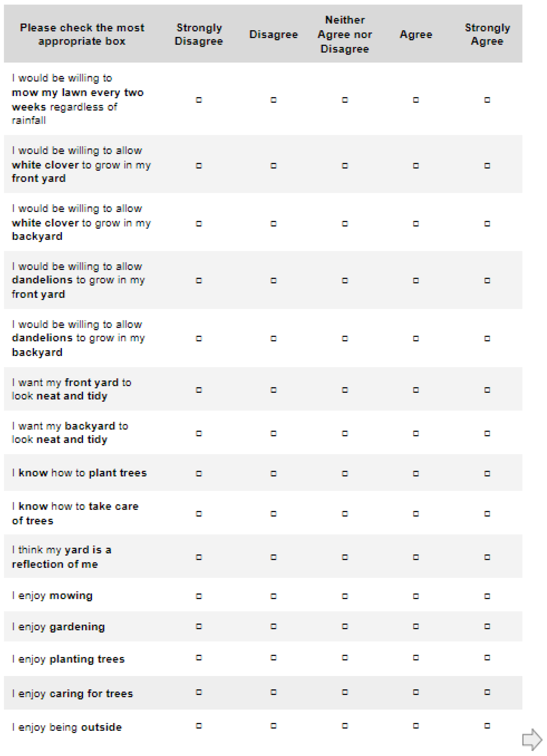Choose Strongly Agree for front yard neat and tidy
Image resolution: width=547 pixels, height=756 pixels.
pyautogui.click(x=487, y=390)
